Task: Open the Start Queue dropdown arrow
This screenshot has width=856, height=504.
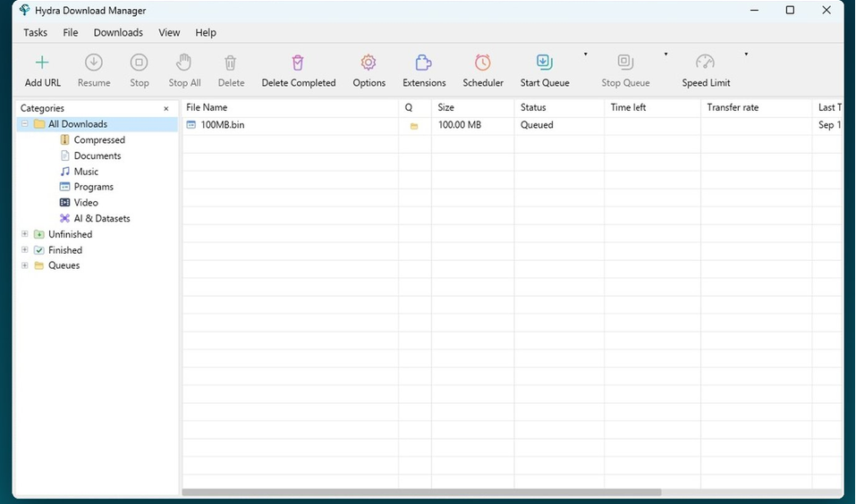Action: tap(585, 54)
